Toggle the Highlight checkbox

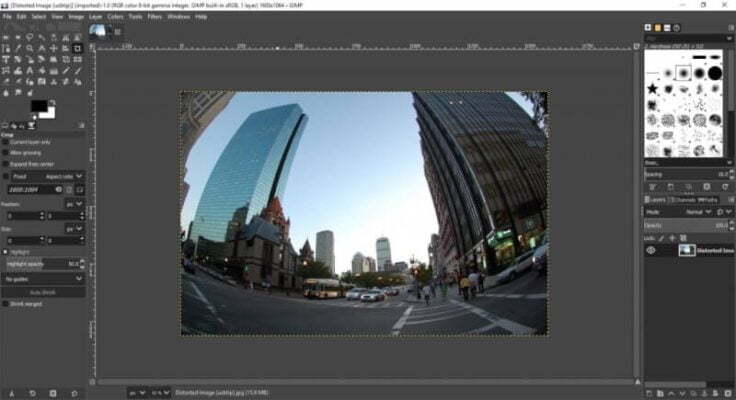point(5,252)
